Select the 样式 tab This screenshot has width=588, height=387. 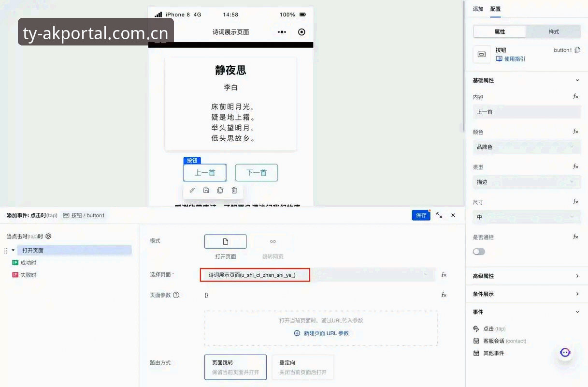[x=554, y=32]
